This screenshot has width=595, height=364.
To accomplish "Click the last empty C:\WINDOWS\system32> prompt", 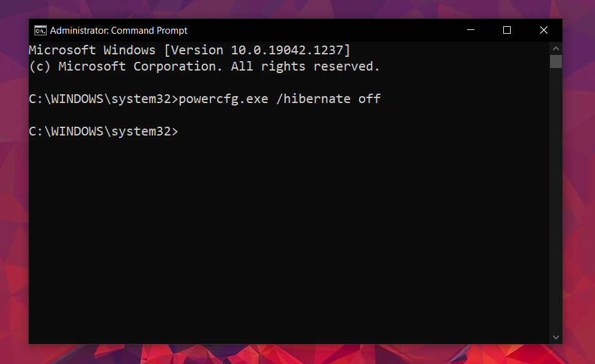I will (x=104, y=131).
